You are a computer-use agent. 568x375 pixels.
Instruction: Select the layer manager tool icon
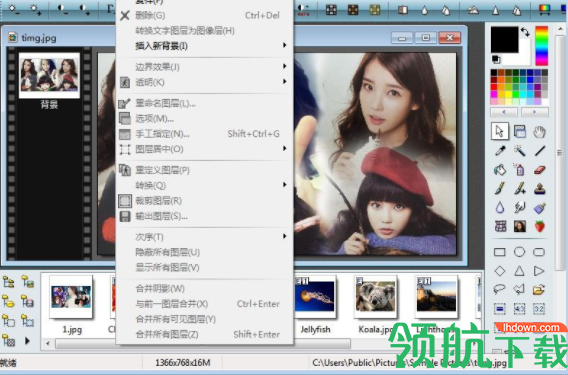coord(519,131)
